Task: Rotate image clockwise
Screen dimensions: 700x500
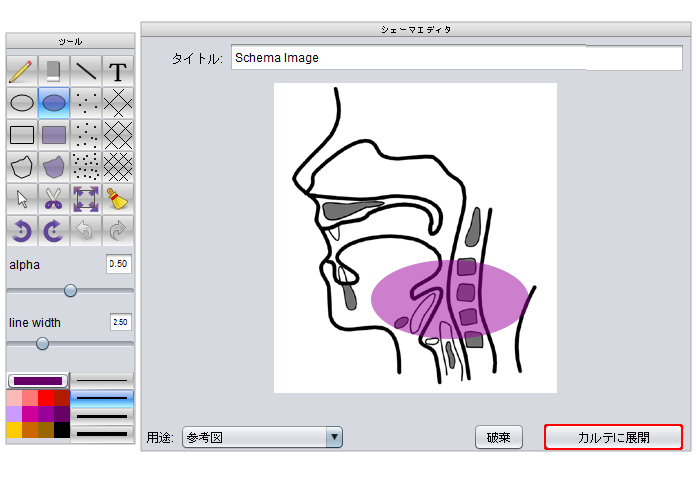Action: click(x=54, y=231)
